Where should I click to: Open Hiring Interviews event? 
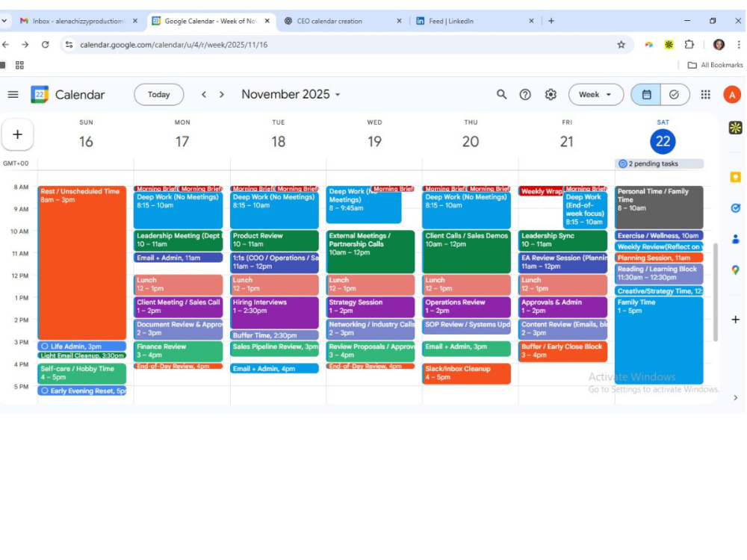click(x=274, y=312)
